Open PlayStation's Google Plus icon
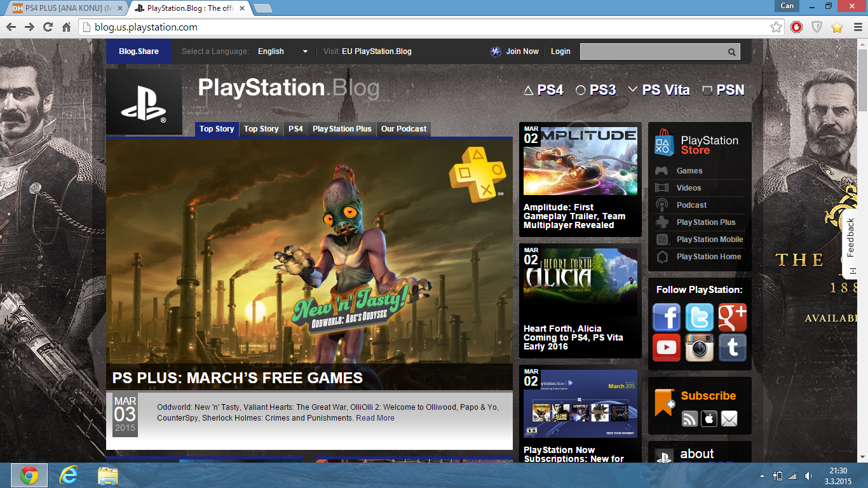 tap(733, 317)
